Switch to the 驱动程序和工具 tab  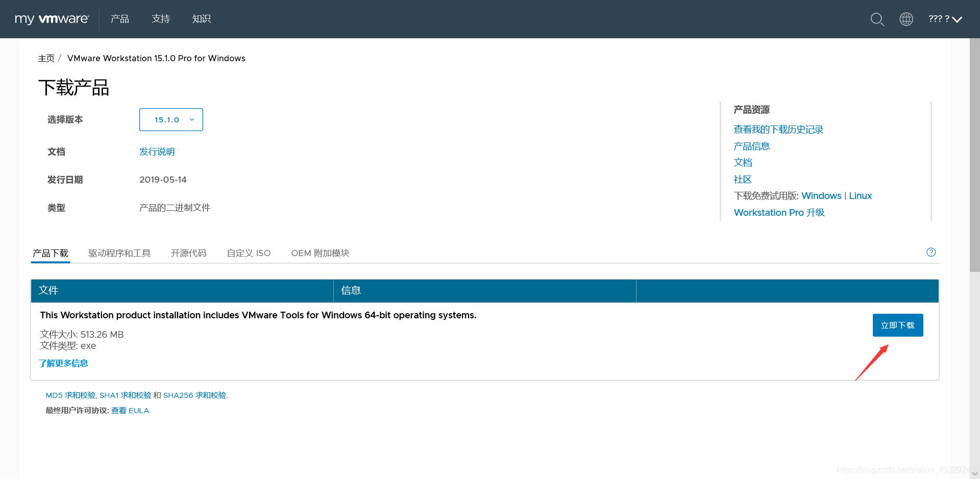[x=119, y=253]
